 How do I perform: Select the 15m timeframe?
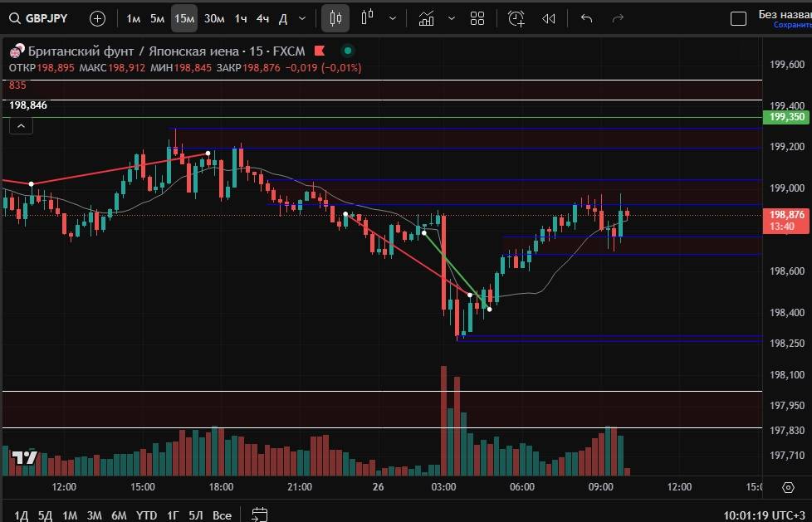click(x=184, y=18)
